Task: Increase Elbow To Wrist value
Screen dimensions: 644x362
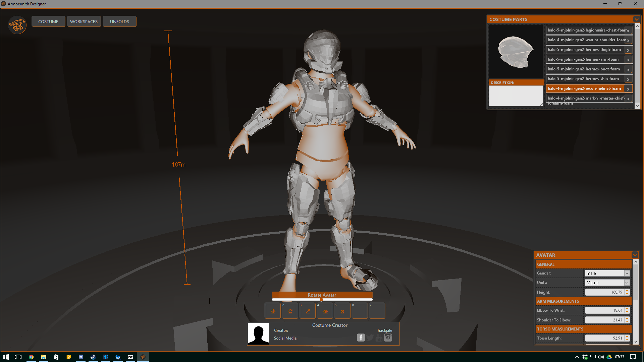Action: click(x=627, y=309)
